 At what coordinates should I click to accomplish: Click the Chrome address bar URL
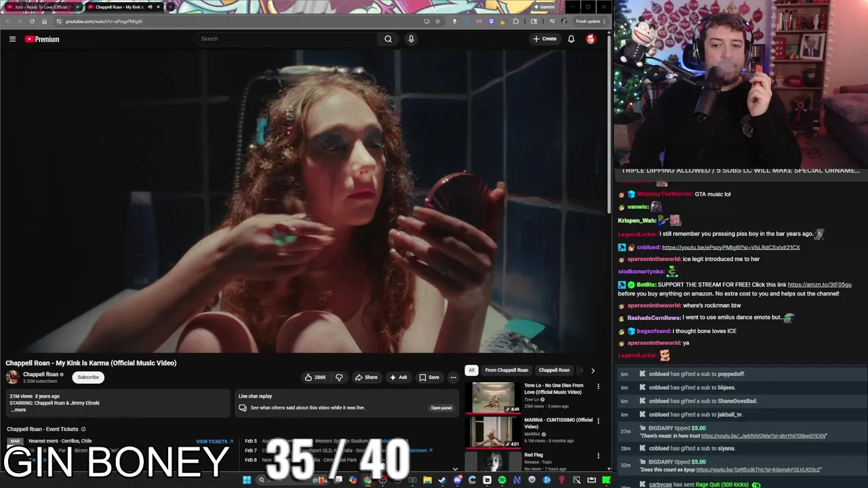pyautogui.click(x=104, y=21)
